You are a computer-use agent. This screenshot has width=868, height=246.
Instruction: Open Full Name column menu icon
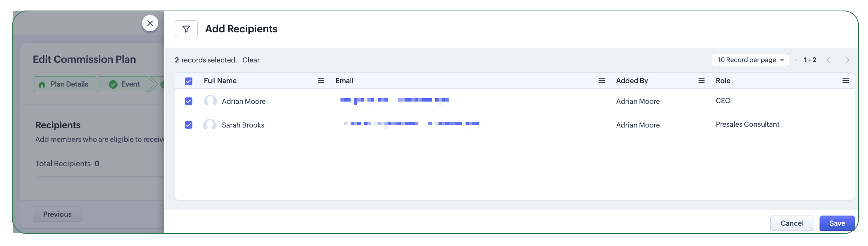[x=321, y=80]
